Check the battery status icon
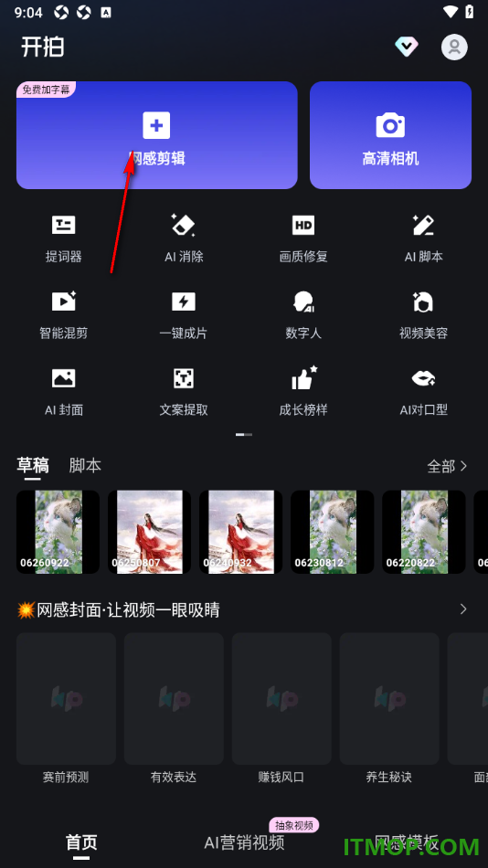The image size is (488, 868). coord(469,12)
